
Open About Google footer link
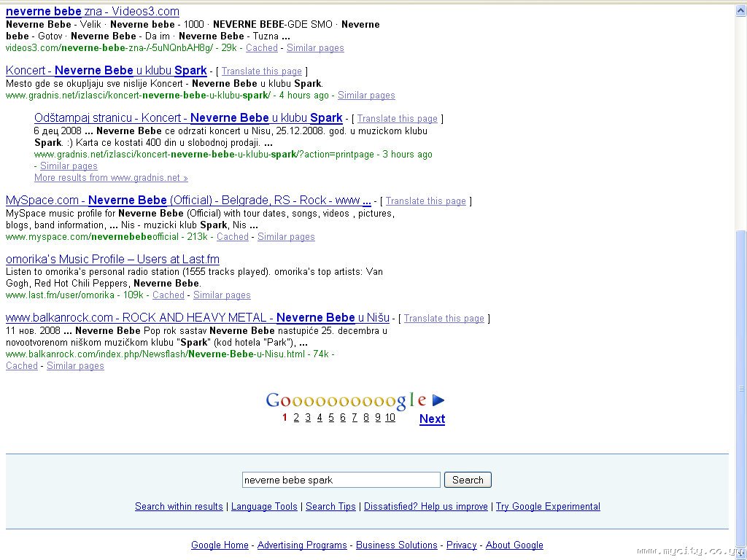click(514, 545)
